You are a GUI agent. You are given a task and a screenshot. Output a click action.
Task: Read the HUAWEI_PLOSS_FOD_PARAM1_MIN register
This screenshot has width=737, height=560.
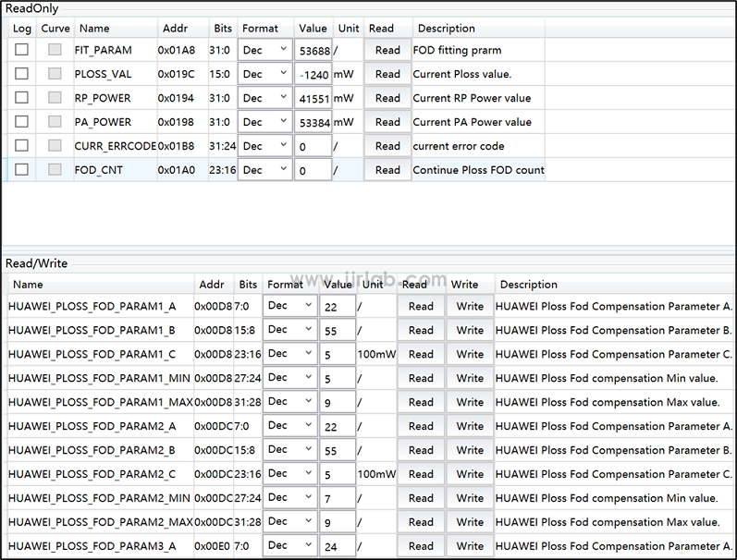(x=421, y=378)
